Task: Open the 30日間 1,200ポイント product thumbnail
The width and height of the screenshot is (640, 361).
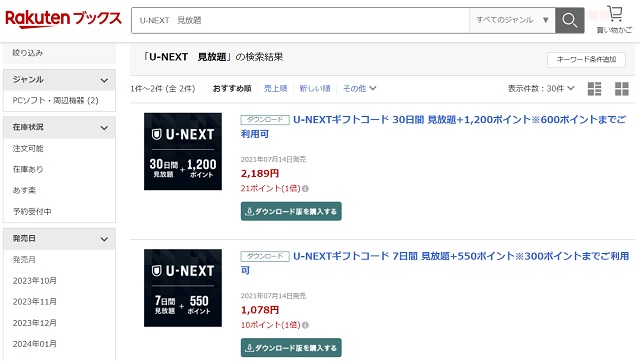Action: (x=183, y=152)
